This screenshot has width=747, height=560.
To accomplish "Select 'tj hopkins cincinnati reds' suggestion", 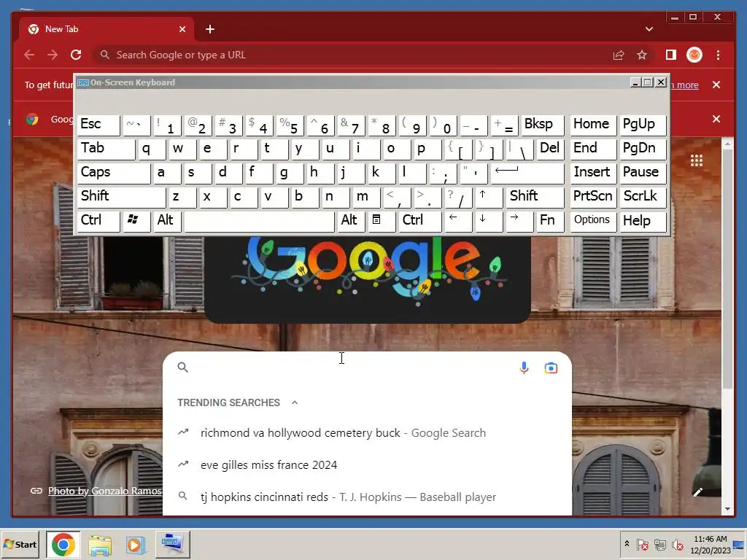I will 367,497.
